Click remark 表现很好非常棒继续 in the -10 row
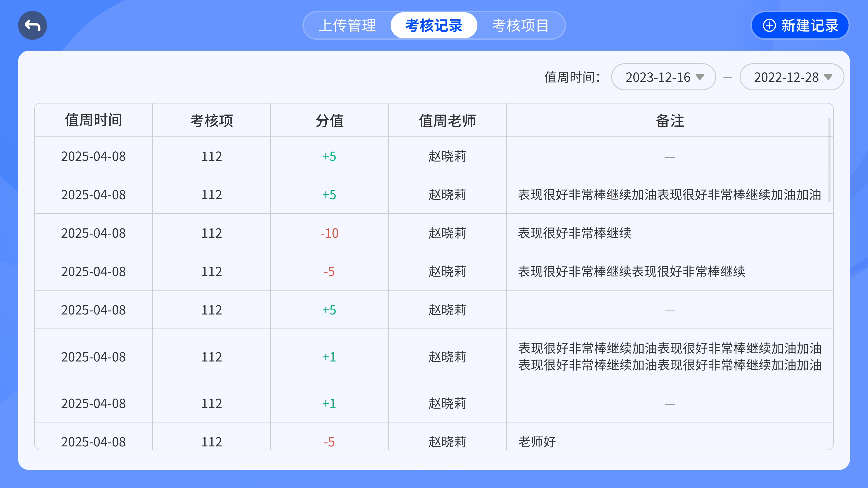 coord(574,233)
